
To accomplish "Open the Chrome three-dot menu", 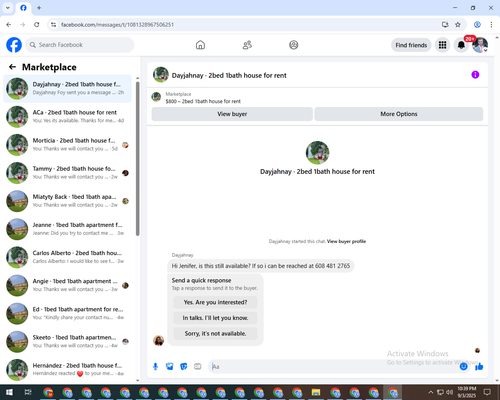I will click(491, 25).
